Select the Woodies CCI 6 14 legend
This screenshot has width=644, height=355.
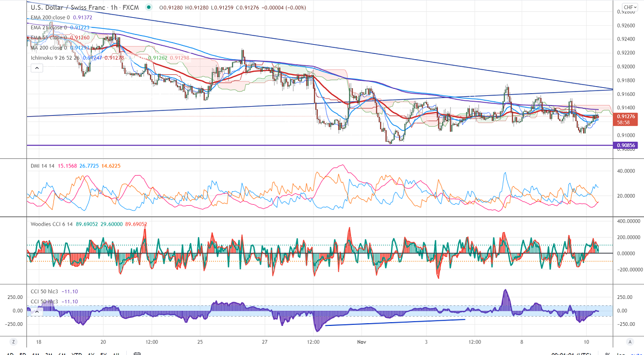click(51, 224)
